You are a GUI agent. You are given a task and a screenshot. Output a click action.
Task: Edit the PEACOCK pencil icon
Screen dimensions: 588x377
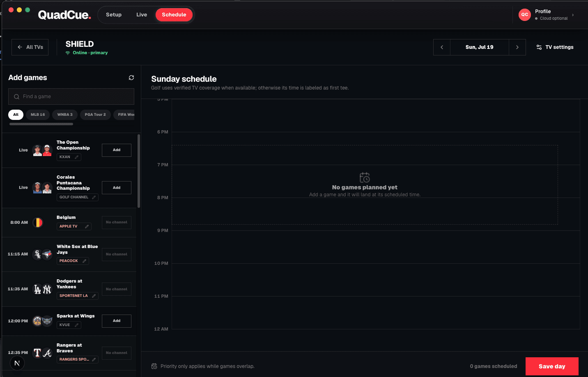[x=84, y=261]
